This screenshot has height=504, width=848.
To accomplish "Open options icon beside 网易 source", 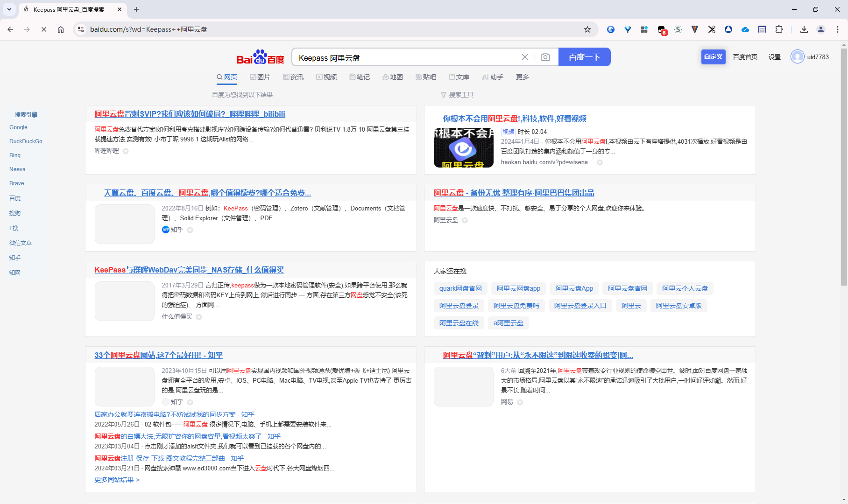I will point(520,402).
